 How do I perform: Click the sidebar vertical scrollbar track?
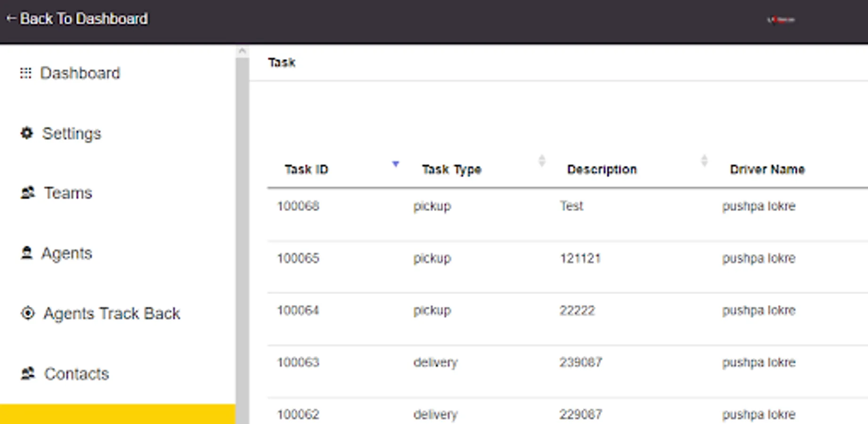(x=242, y=236)
